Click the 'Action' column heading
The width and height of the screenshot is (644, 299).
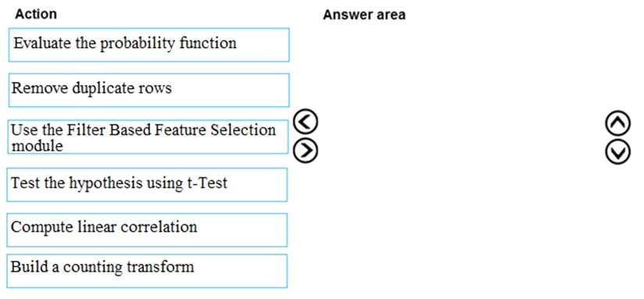[x=36, y=14]
